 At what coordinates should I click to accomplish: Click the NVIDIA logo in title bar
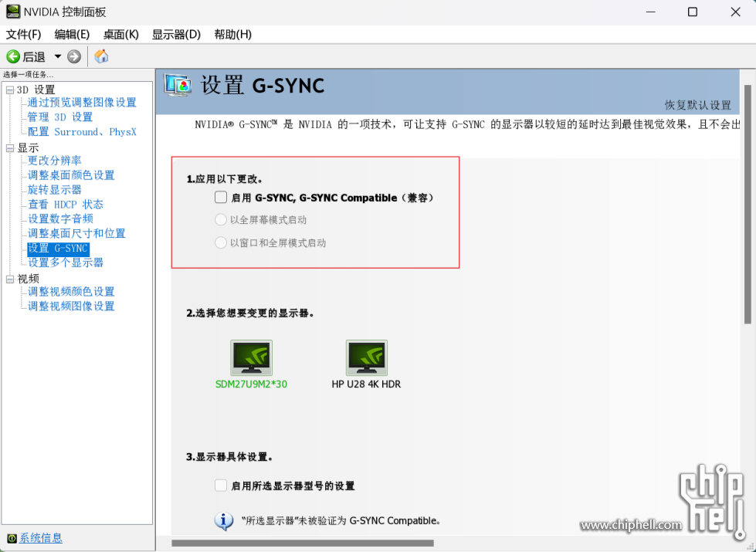13,12
